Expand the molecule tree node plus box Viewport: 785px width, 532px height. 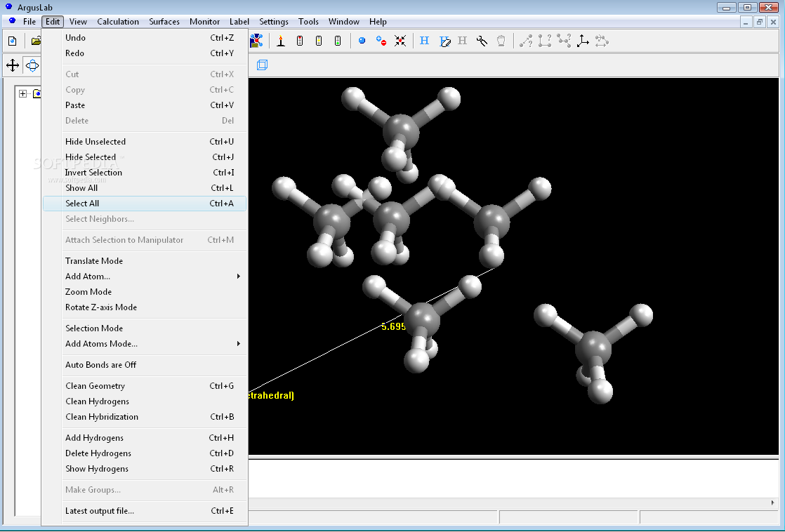(22, 93)
